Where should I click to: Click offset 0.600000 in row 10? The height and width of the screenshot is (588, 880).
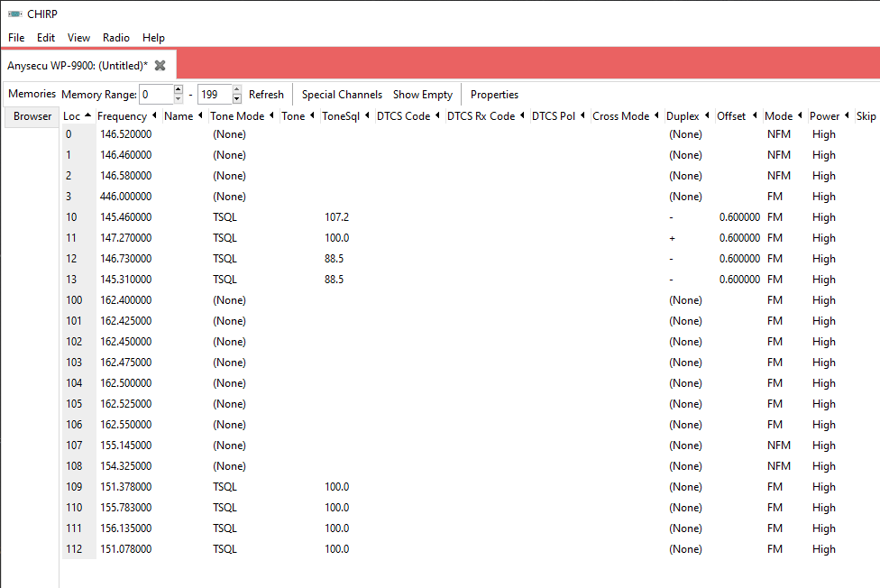[x=739, y=217]
